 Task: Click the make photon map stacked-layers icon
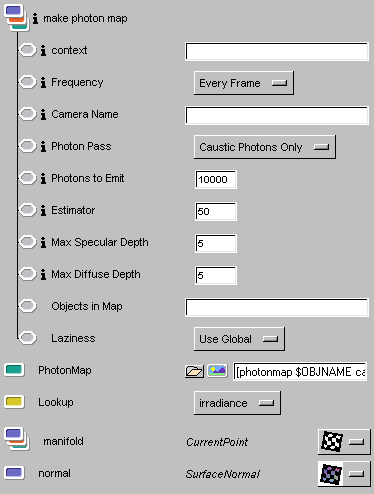click(17, 18)
